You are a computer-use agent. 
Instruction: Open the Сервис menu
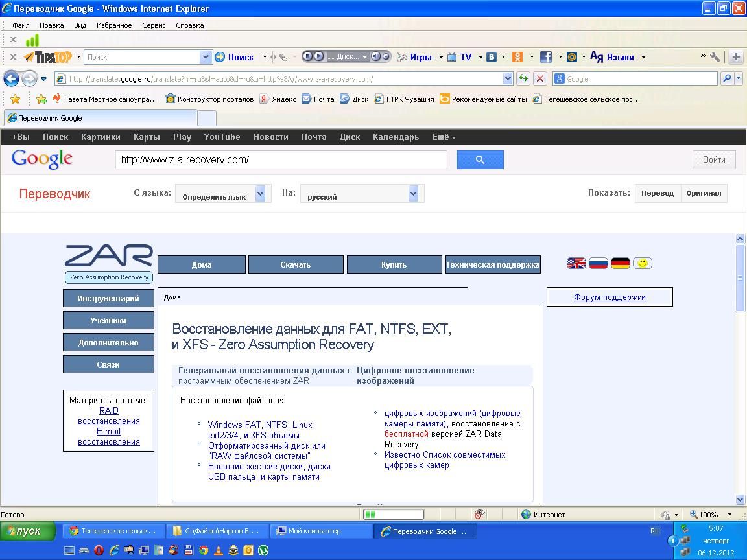coord(154,25)
